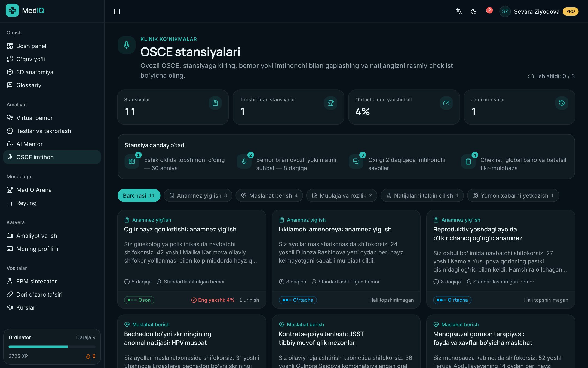The image size is (588, 368).
Task: Go to O'quv yo'li
Action: coord(52,59)
